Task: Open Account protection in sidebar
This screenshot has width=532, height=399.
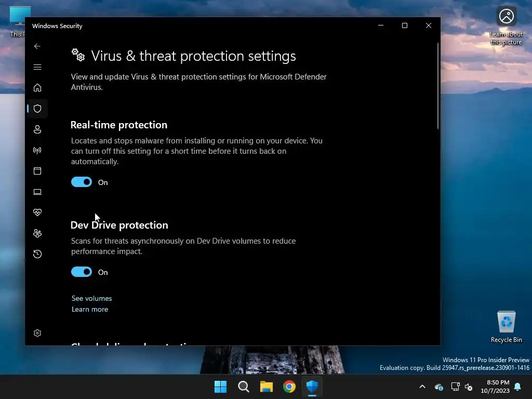Action: click(37, 129)
